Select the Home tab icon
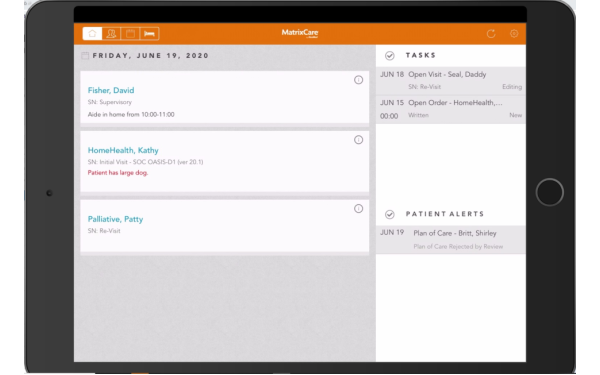Image resolution: width=600 pixels, height=375 pixels. click(92, 34)
